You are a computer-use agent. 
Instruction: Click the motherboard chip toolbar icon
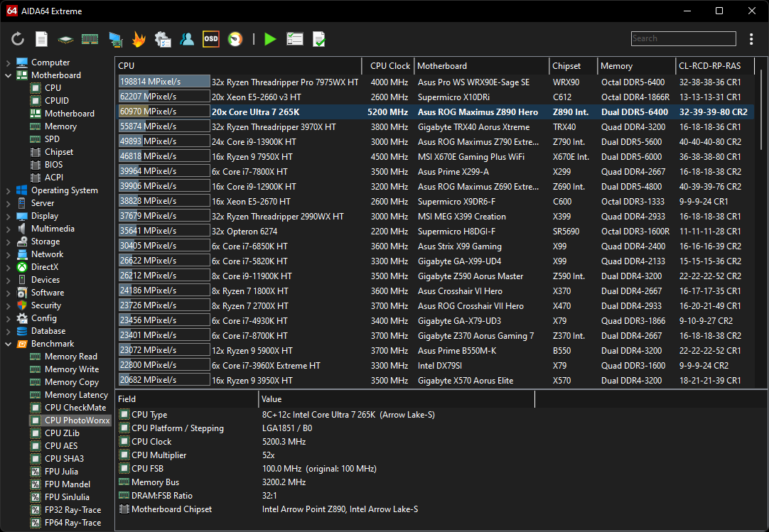coord(65,39)
